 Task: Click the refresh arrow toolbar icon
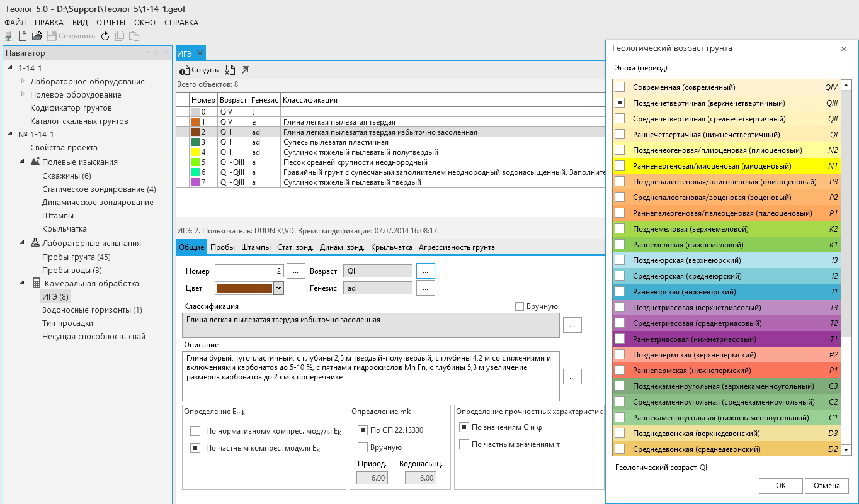coord(105,36)
